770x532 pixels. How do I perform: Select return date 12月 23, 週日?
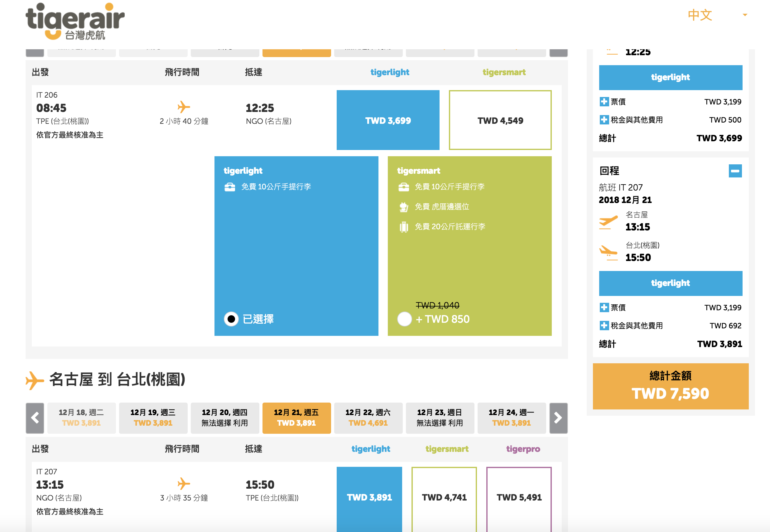tap(440, 418)
